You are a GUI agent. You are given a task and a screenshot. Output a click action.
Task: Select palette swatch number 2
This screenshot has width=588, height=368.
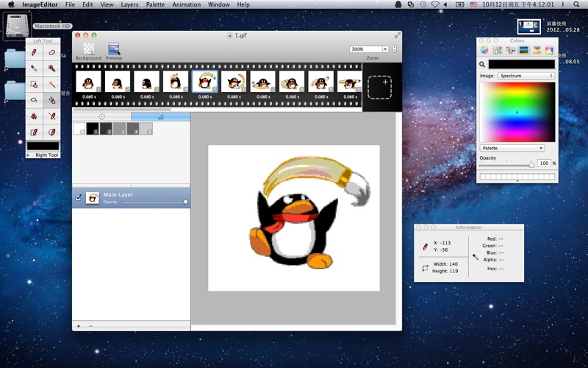[x=106, y=128]
